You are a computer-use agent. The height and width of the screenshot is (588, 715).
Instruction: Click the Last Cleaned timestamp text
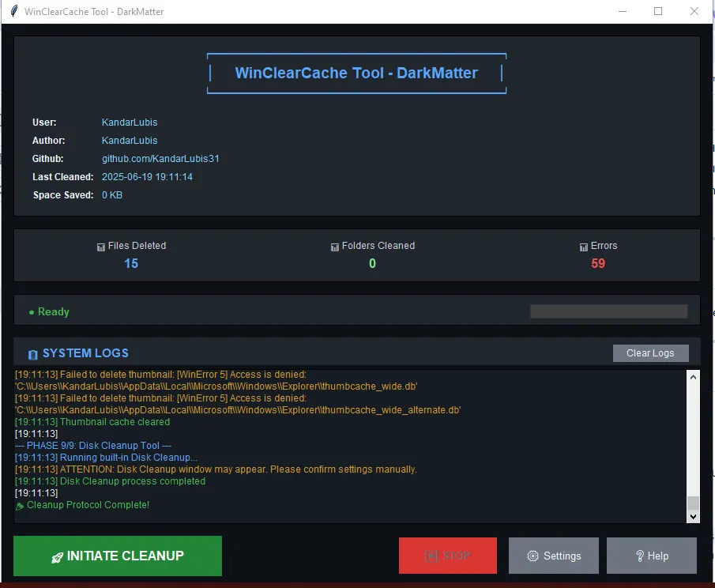(148, 176)
